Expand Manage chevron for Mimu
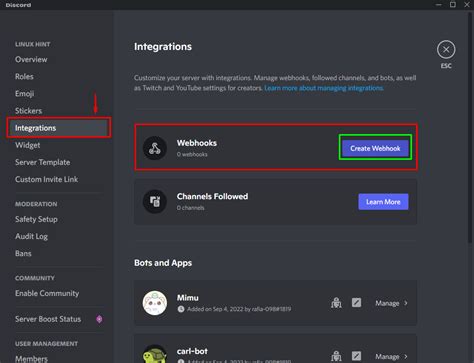Screen dimensions: 474x363 (406, 303)
